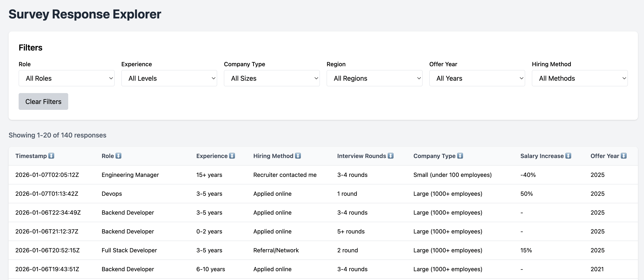Open the Company Type All Sizes dropdown
This screenshot has width=644, height=280.
coord(272,78)
